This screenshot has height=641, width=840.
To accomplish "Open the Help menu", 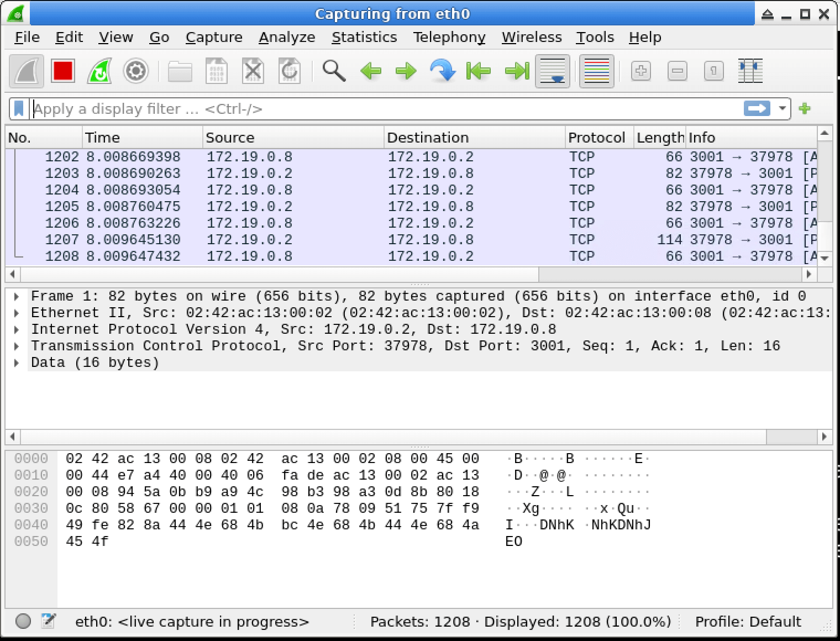I will pos(645,37).
